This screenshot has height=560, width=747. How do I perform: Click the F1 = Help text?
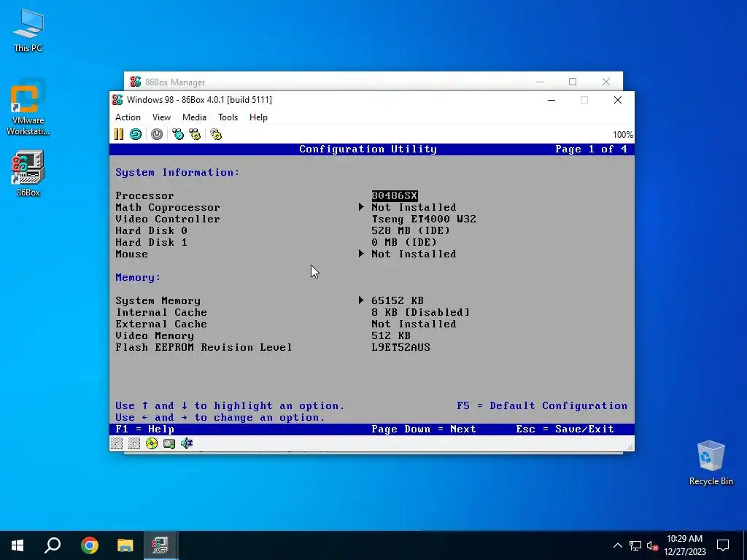point(145,429)
